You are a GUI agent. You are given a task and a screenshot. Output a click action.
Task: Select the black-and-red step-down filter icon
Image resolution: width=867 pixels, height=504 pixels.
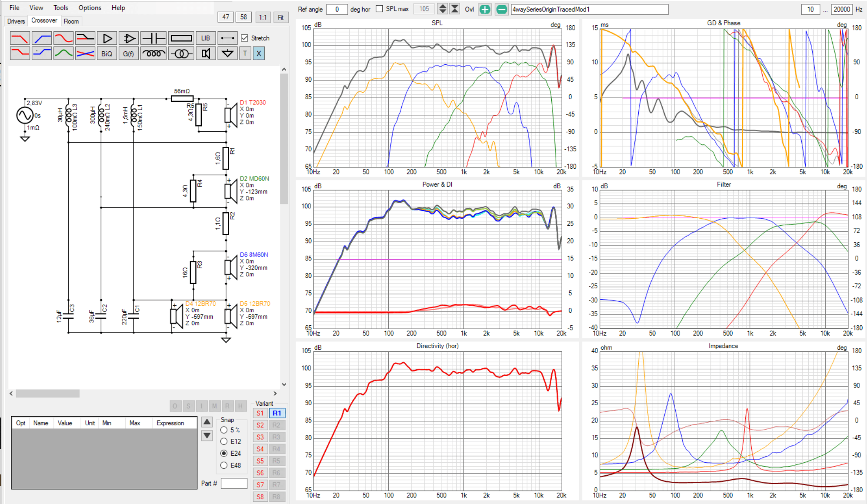(x=85, y=38)
